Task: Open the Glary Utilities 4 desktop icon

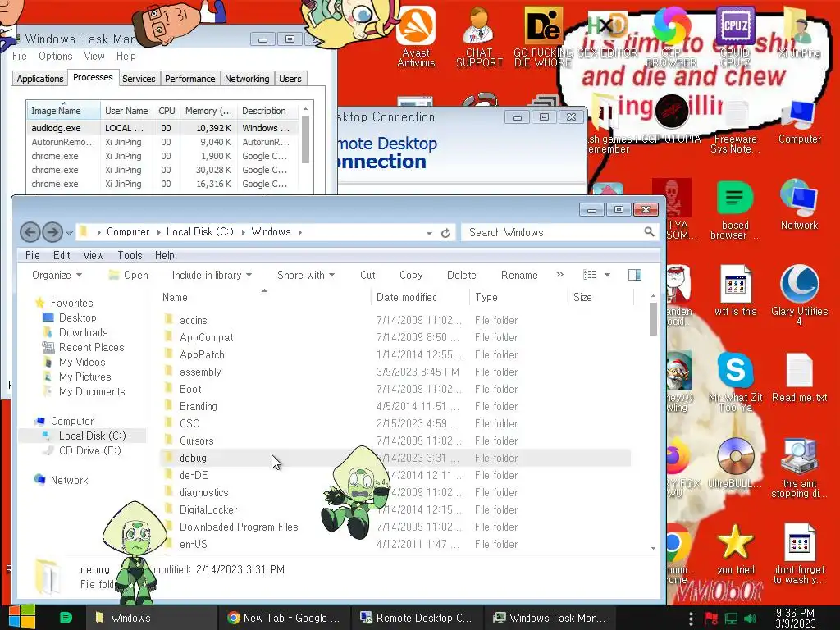Action: pyautogui.click(x=799, y=294)
